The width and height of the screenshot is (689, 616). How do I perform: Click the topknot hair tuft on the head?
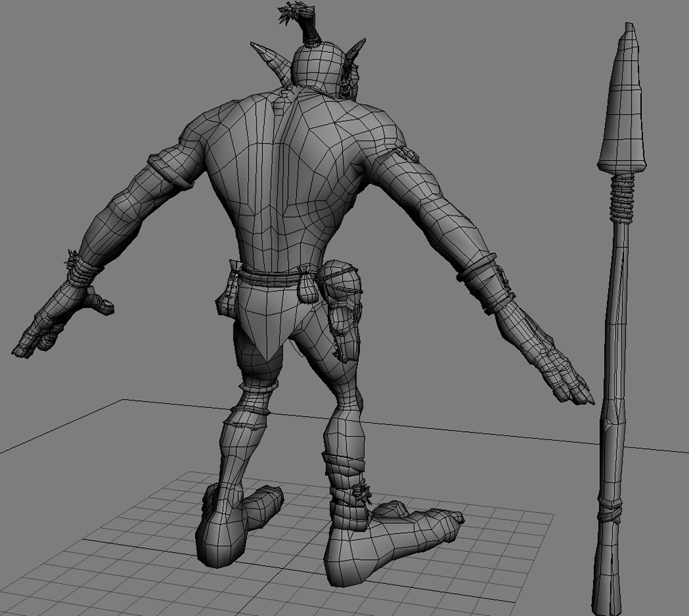pyautogui.click(x=302, y=23)
